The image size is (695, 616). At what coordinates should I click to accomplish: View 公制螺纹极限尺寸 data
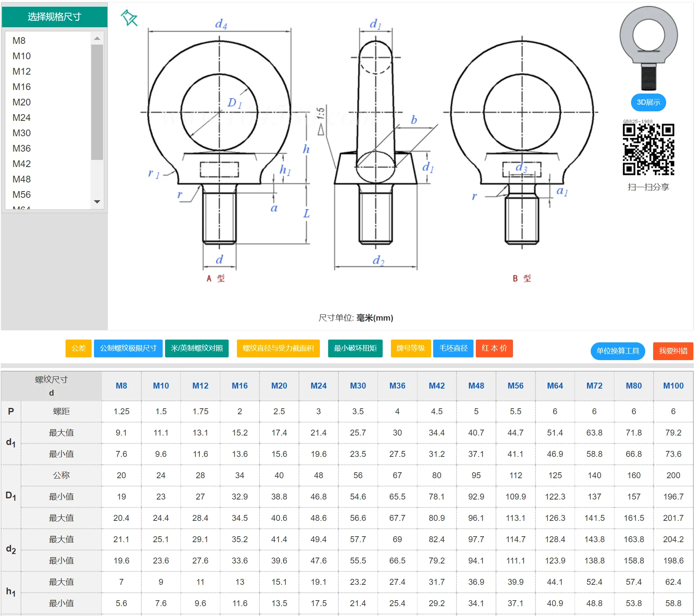coord(128,349)
